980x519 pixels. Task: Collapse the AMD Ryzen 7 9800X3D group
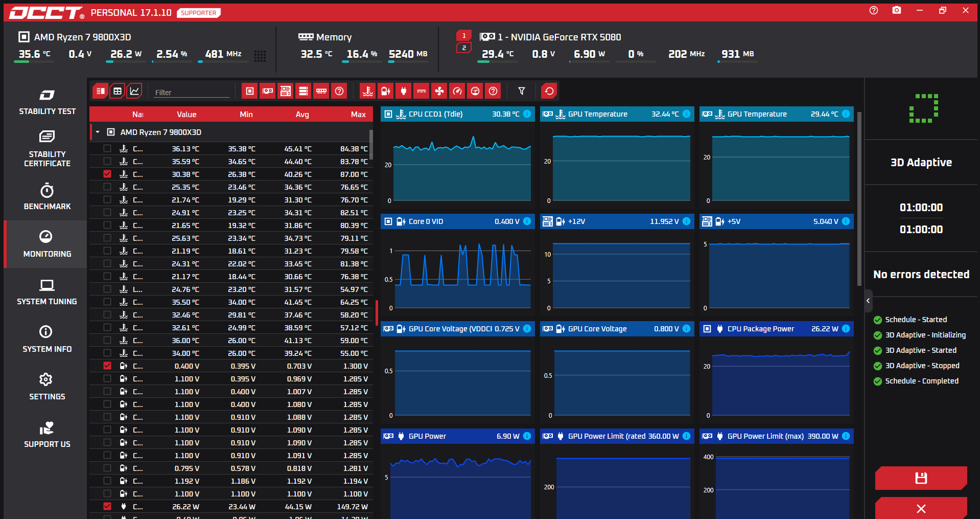(x=98, y=132)
